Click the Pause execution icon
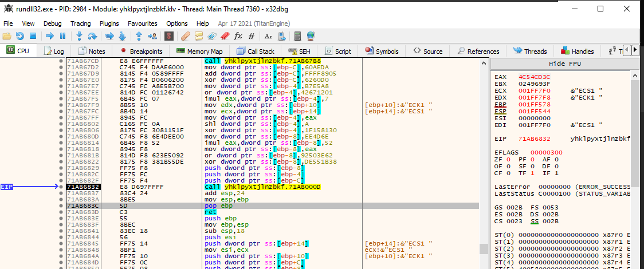The height and width of the screenshot is (269, 644). tap(62, 36)
